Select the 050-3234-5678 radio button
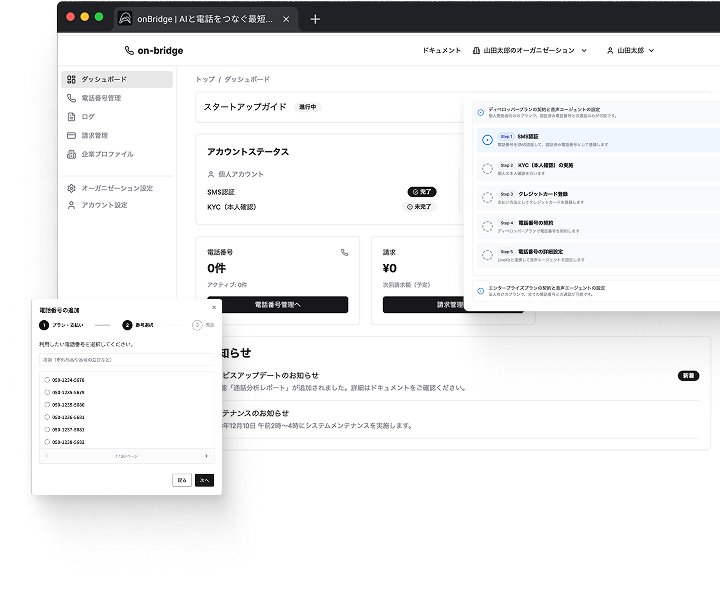720x593 pixels. [47, 380]
